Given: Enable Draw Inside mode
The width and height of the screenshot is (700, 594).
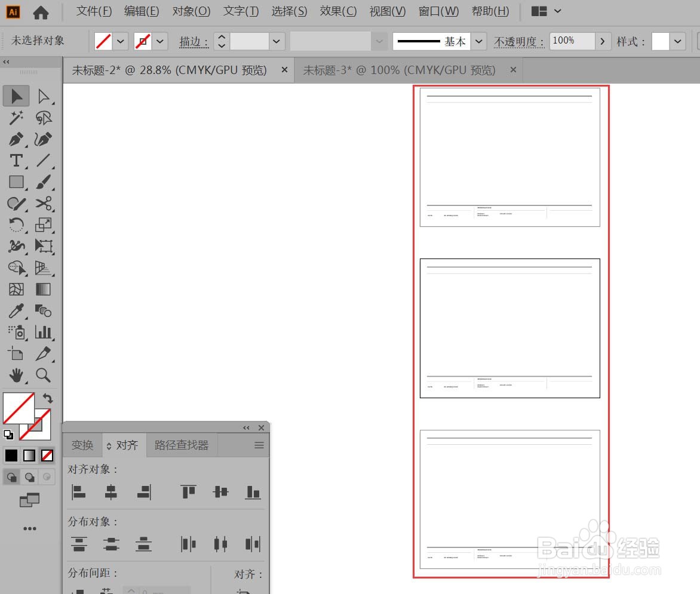Looking at the screenshot, I should coord(47,477).
